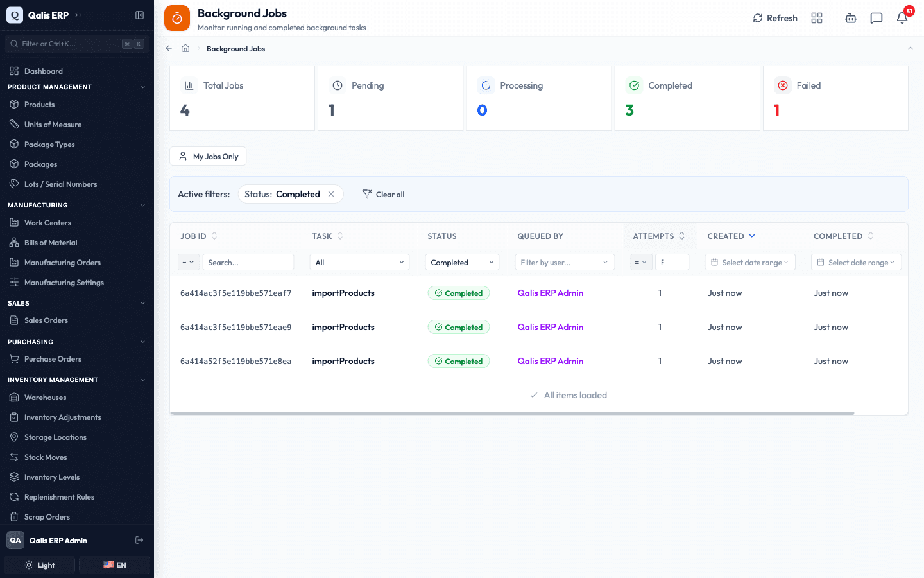Clear all active filters

pyautogui.click(x=384, y=194)
